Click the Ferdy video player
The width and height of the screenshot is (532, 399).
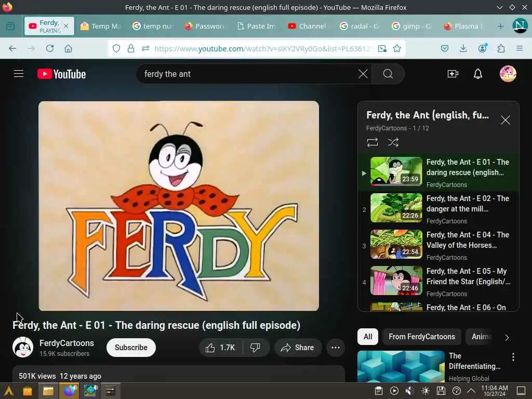179,206
